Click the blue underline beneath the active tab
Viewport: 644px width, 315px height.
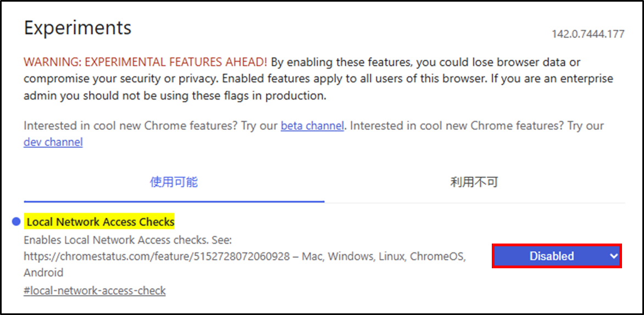coord(174,201)
